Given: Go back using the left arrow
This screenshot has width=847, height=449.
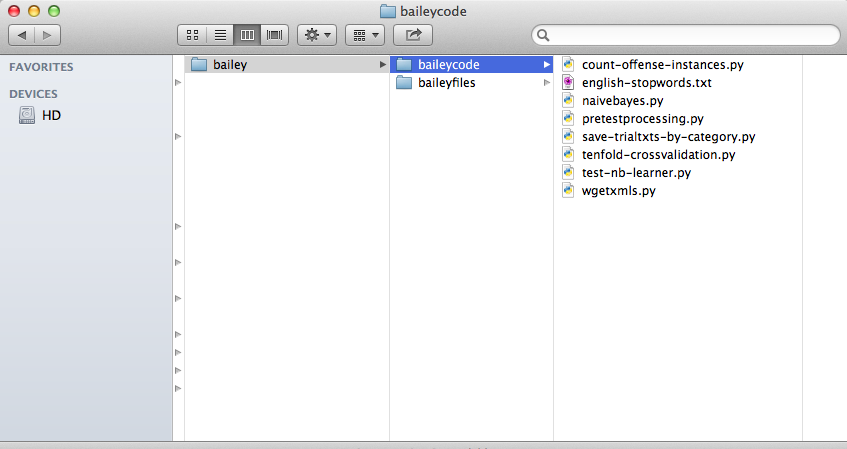Looking at the screenshot, I should 22,35.
